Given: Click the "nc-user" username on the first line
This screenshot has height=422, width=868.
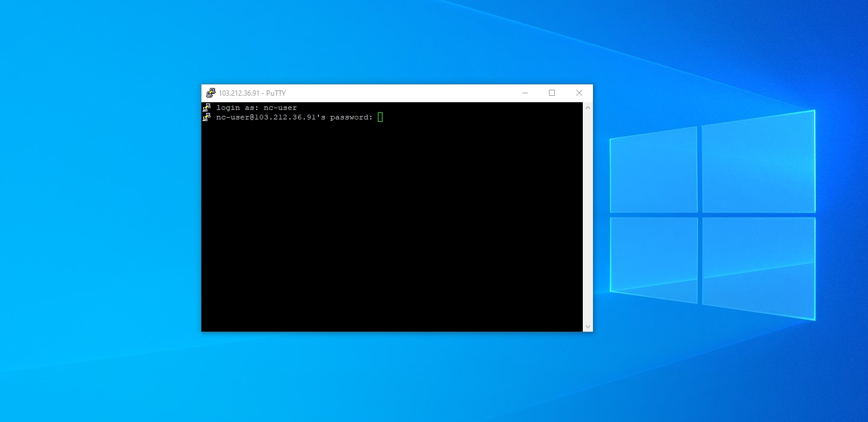Looking at the screenshot, I should [x=280, y=108].
